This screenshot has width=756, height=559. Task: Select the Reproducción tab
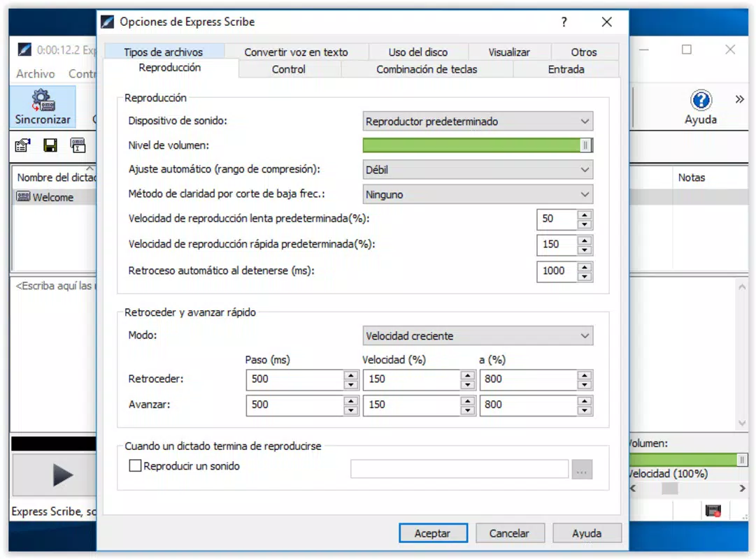point(170,68)
